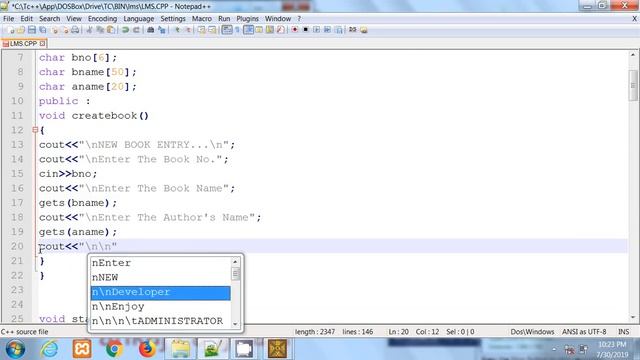The height and width of the screenshot is (360, 640).
Task: Open Google Chrome from the taskbar
Action: (115, 349)
